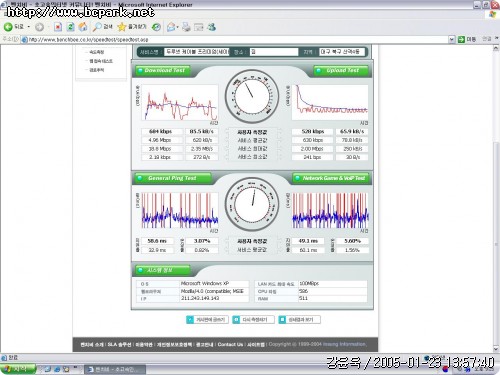Open the Home page icon in the toolbar
The image size is (500, 375).
click(x=83, y=27)
